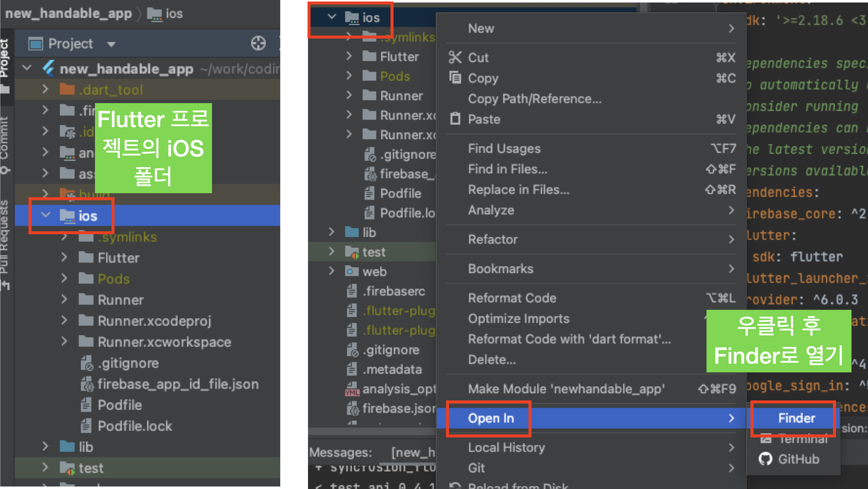868x489 pixels.
Task: Click the Pull Requests side tab
Action: point(5,236)
